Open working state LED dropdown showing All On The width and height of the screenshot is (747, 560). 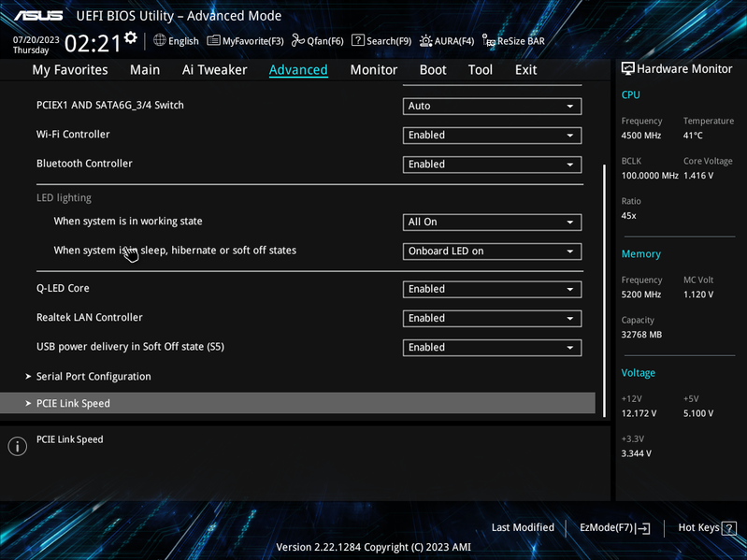coord(492,222)
